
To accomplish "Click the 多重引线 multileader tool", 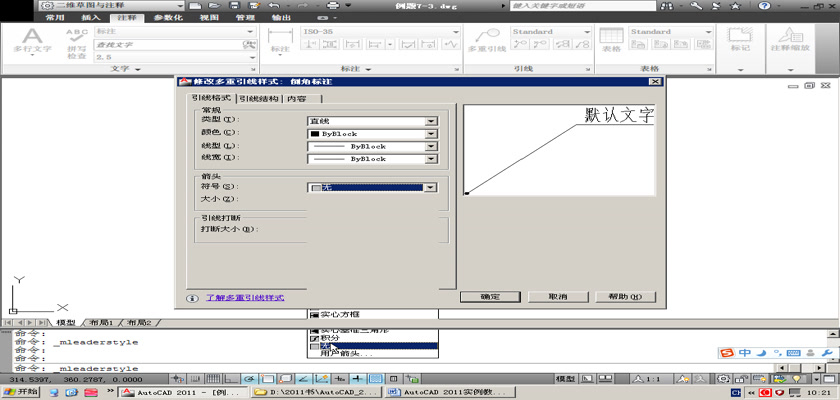I will click(487, 41).
